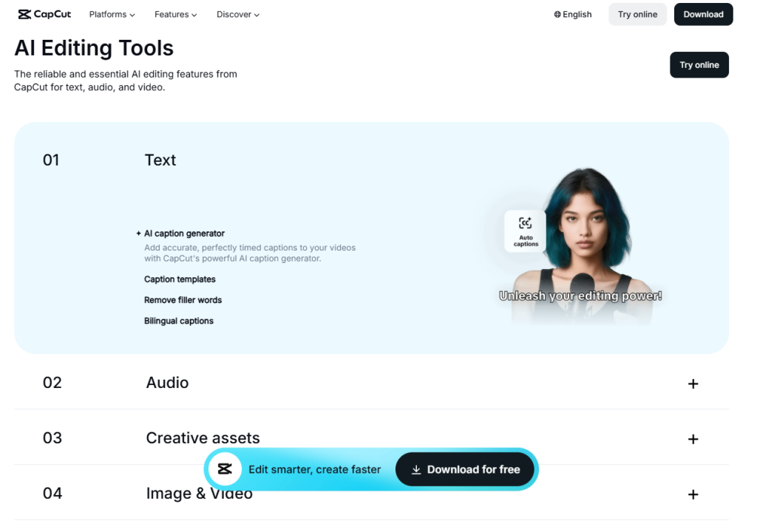Click the Download button in the navbar
757x532 pixels.
703,14
